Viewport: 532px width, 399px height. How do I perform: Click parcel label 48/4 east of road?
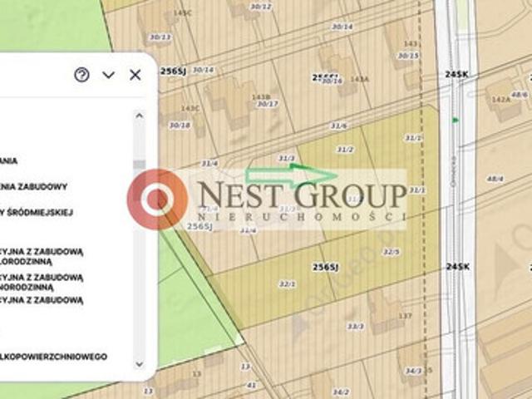[495, 179]
